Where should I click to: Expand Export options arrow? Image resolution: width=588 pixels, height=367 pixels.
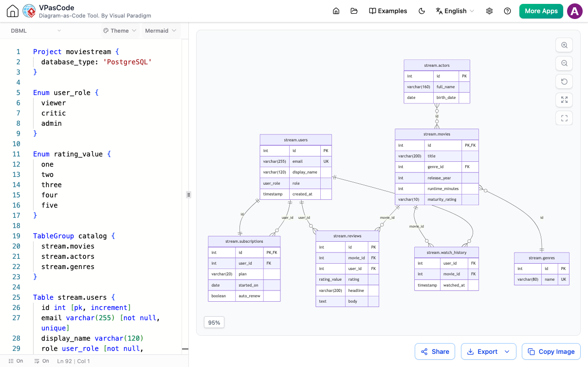tap(507, 351)
